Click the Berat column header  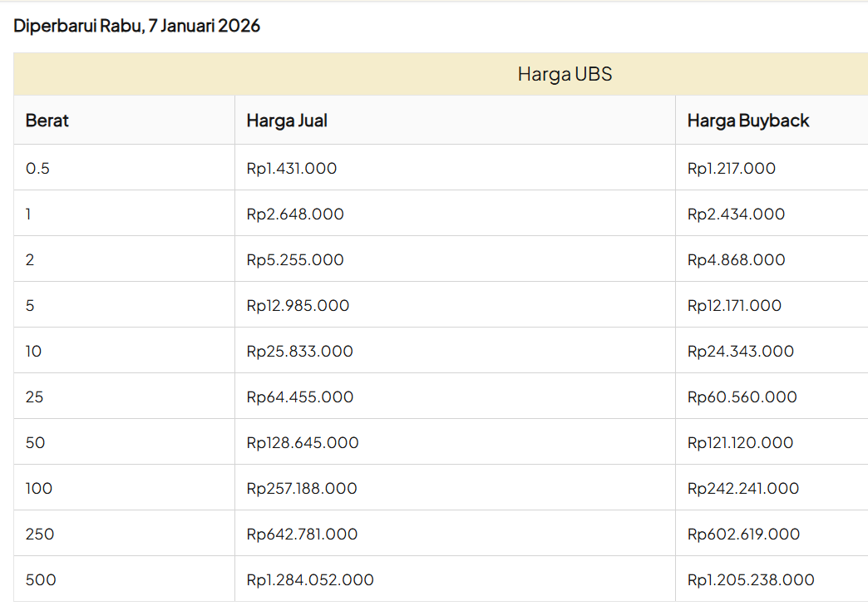tap(47, 121)
